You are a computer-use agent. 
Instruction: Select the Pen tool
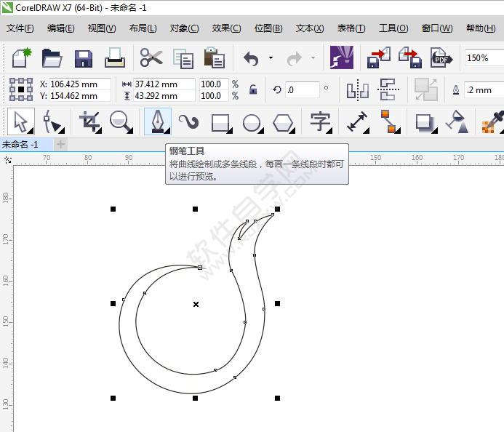click(x=157, y=121)
